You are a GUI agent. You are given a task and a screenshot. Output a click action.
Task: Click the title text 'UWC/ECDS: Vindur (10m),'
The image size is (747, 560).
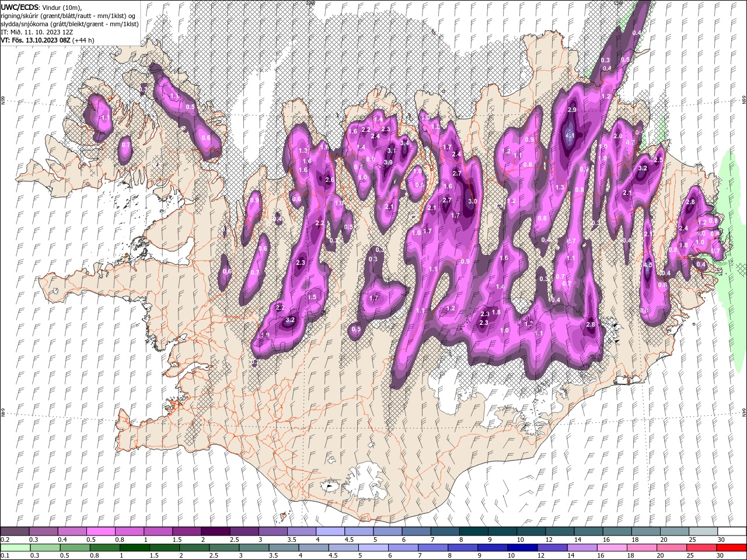tap(41, 7)
